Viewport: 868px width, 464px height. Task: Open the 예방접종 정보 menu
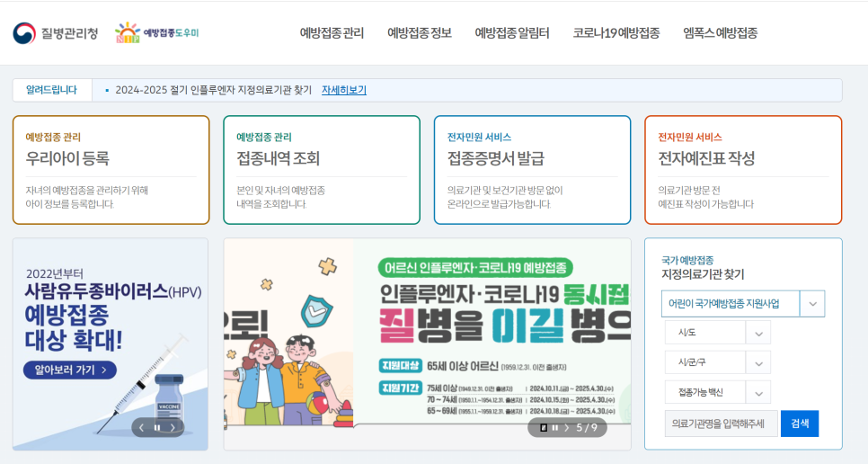tap(419, 33)
